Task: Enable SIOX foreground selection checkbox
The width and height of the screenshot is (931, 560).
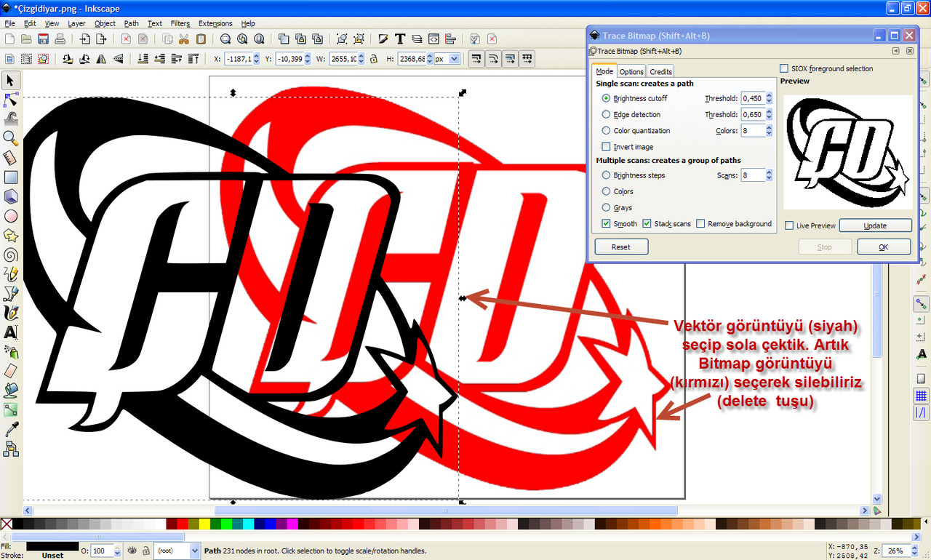Action: 784,68
